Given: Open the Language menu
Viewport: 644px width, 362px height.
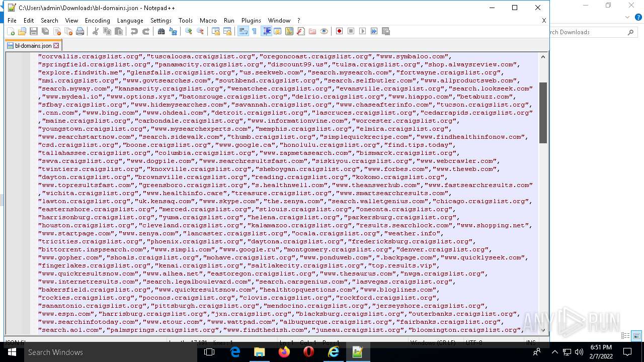Looking at the screenshot, I should tap(130, 21).
